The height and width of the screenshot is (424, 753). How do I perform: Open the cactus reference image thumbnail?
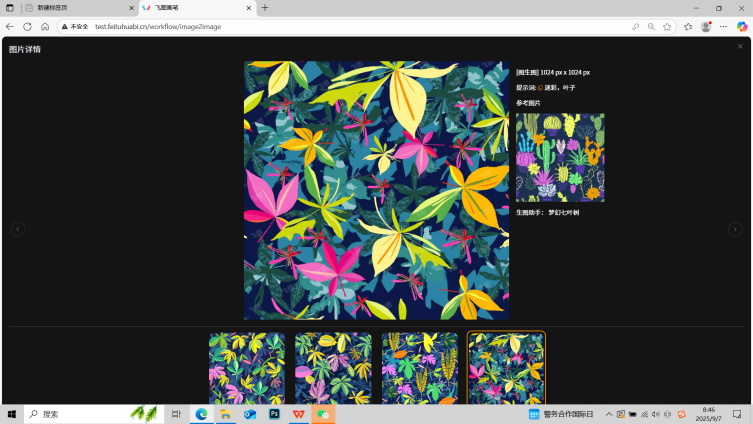click(560, 157)
